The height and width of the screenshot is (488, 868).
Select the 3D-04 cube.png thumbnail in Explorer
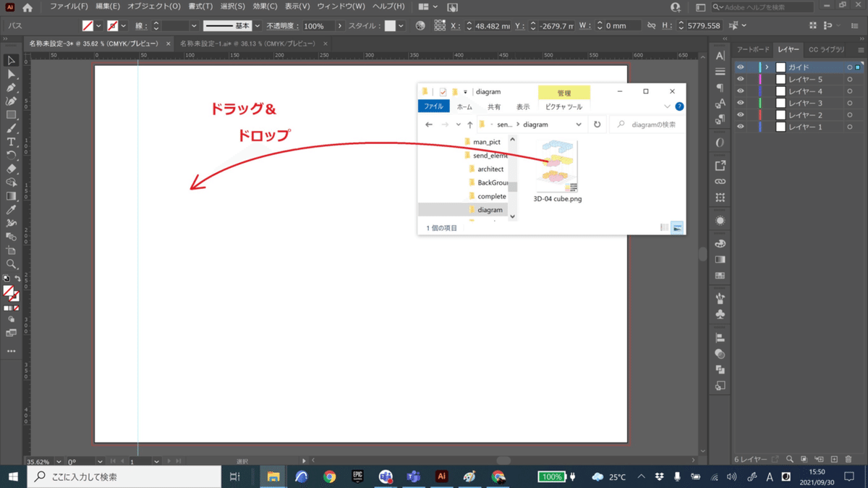[x=557, y=165]
